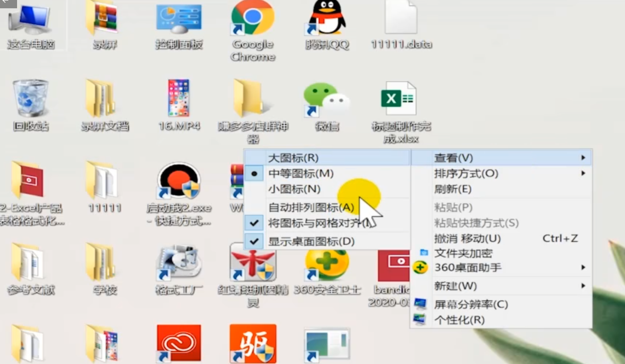Expand the 查看(V) submenu arrow
625x364 pixels.
(583, 158)
